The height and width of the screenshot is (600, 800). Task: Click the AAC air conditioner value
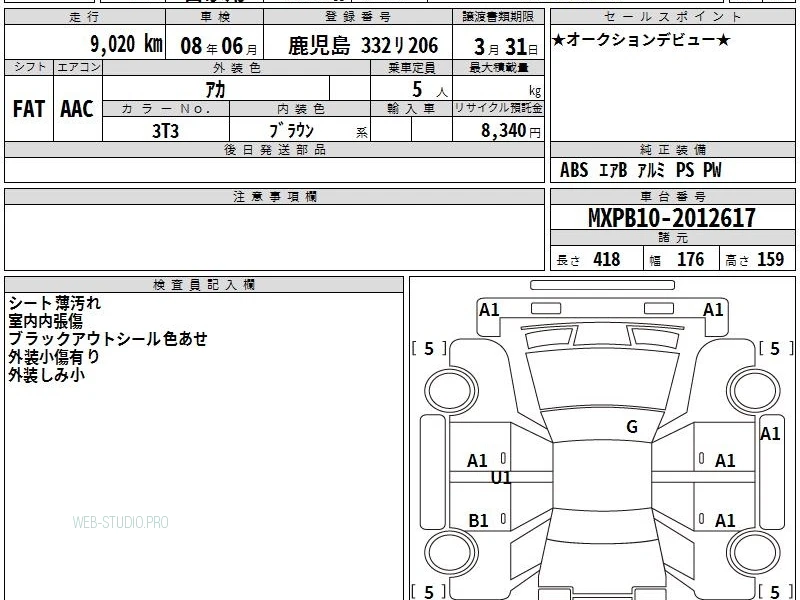point(77,109)
